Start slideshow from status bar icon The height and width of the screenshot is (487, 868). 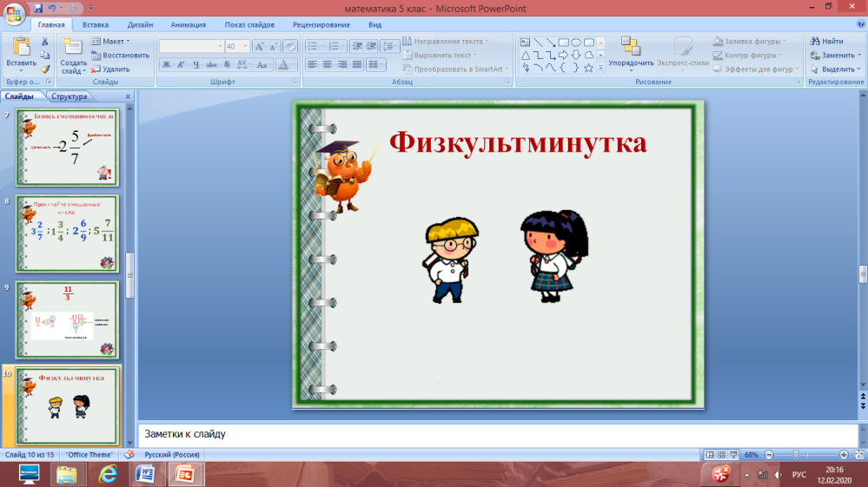point(733,455)
